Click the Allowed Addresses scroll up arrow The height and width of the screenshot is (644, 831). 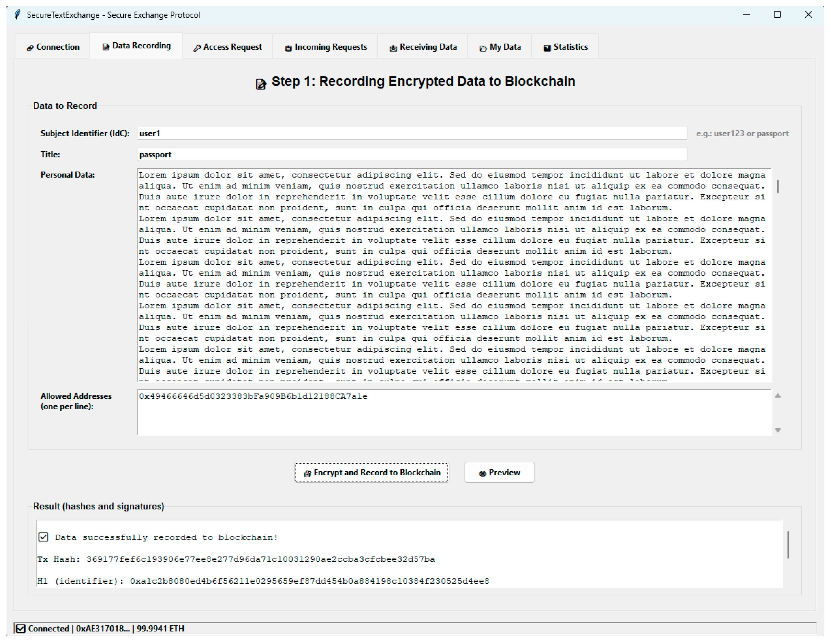778,396
